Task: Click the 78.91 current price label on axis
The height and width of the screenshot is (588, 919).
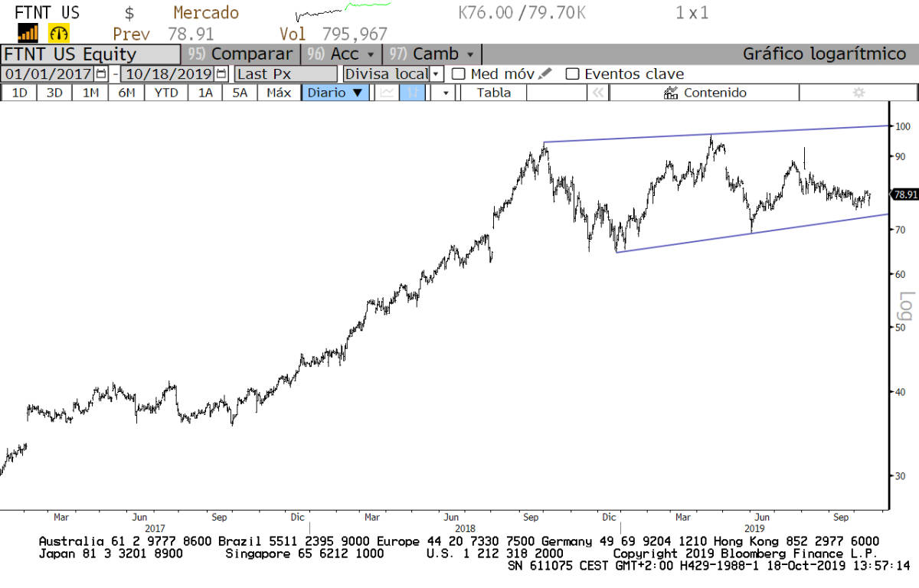Action: coord(904,194)
